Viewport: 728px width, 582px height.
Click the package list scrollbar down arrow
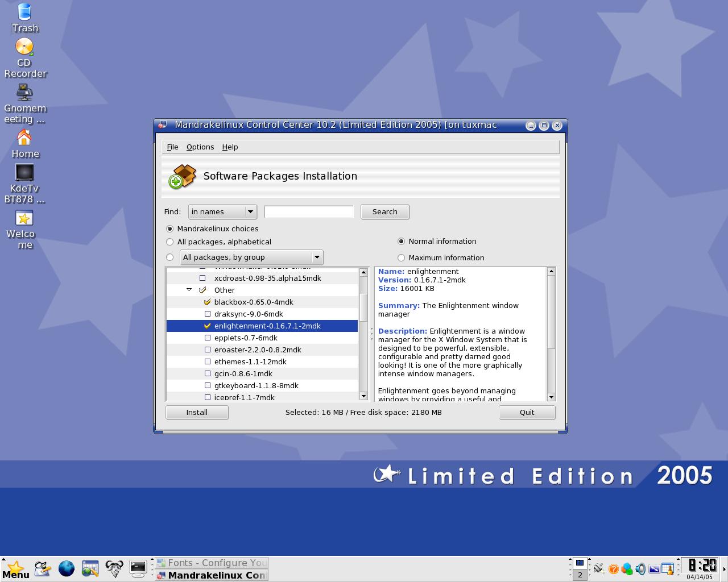364,396
